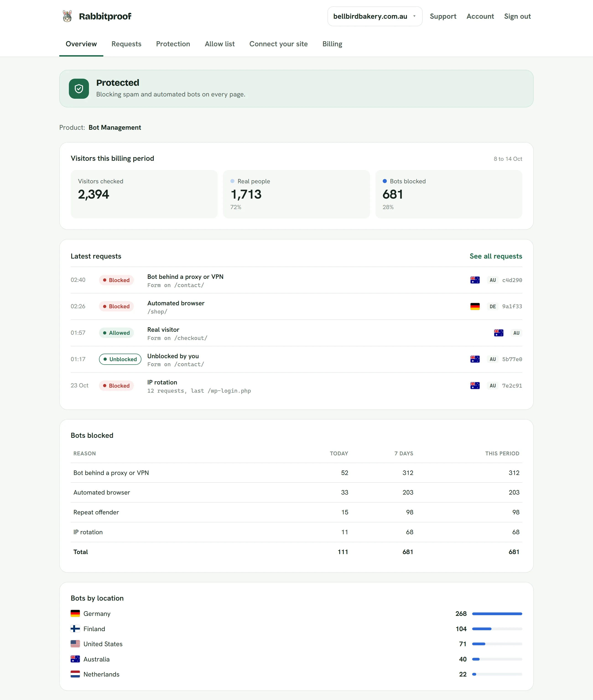Click the Australian flag in the c4d290 row
This screenshot has height=700, width=593.
tap(475, 280)
